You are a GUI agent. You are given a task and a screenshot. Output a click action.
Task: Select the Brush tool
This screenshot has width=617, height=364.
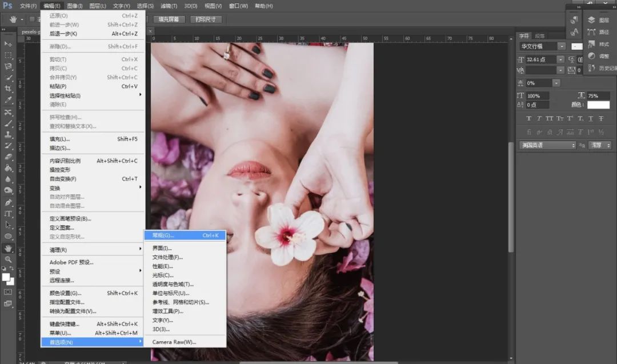click(x=8, y=123)
